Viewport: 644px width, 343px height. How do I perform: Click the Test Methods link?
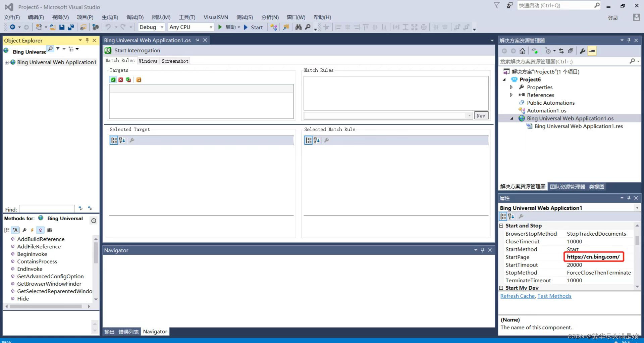click(554, 296)
